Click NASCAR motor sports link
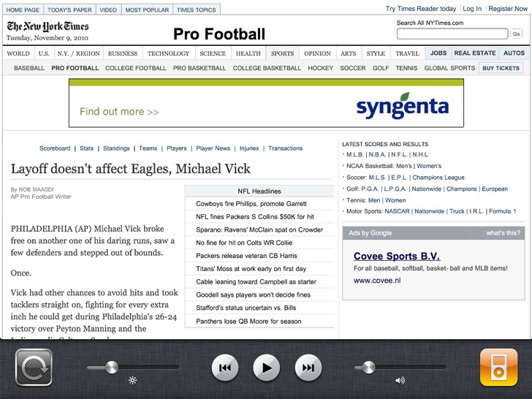Image resolution: width=532 pixels, height=399 pixels. click(397, 211)
